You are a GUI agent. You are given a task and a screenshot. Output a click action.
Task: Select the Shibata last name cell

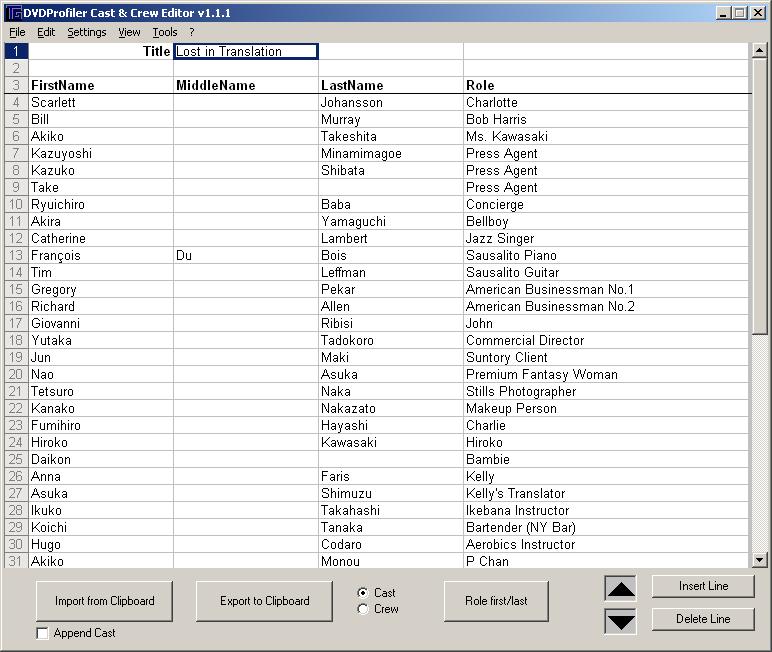coord(391,170)
